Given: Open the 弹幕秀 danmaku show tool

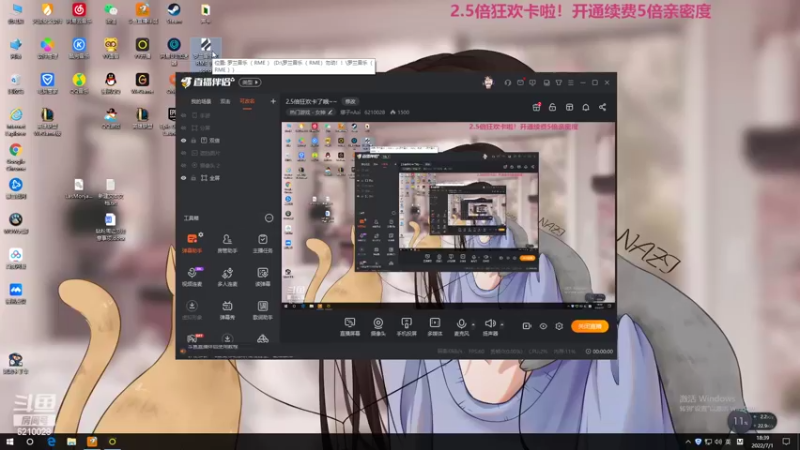Looking at the screenshot, I should tap(227, 310).
